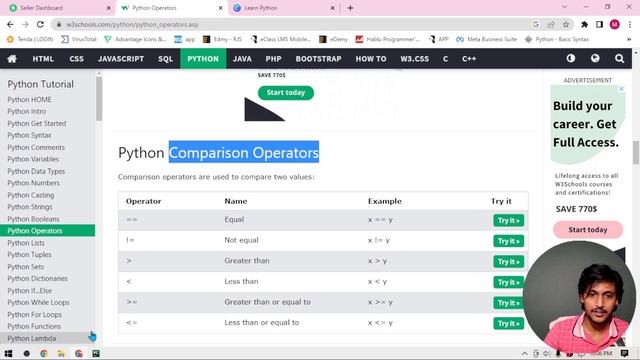The image size is (640, 360).
Task: Switch to the Learn Python tab
Action: tap(284, 8)
